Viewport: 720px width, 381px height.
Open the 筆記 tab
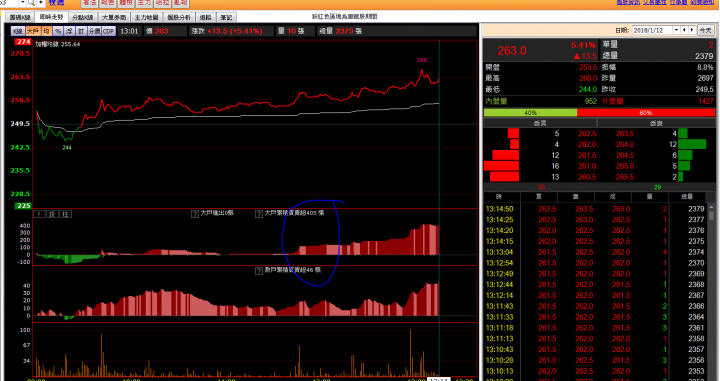(226, 17)
